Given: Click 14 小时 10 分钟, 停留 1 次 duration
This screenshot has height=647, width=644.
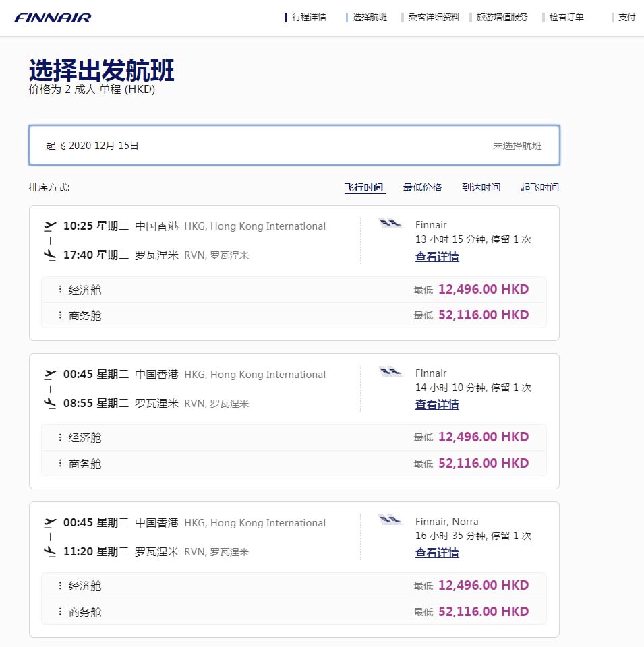Looking at the screenshot, I should coord(473,388).
